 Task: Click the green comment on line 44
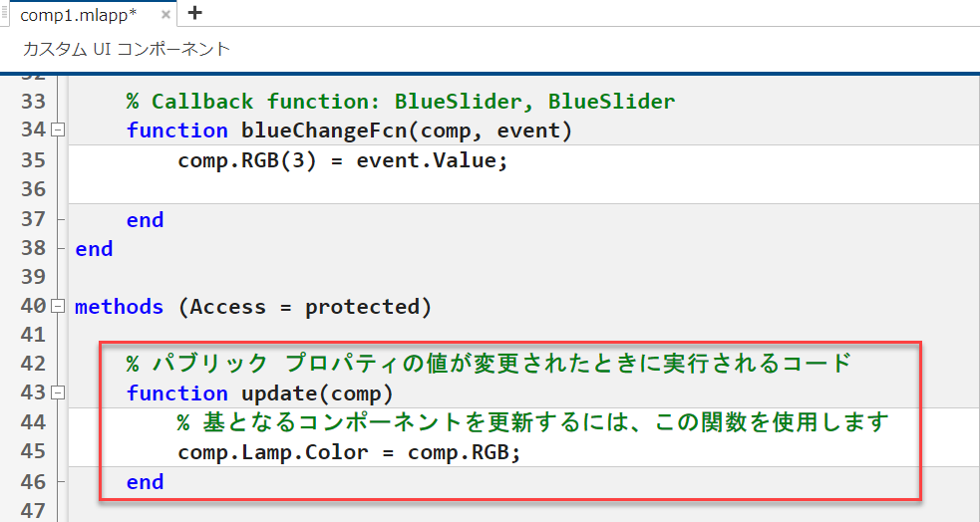click(531, 423)
